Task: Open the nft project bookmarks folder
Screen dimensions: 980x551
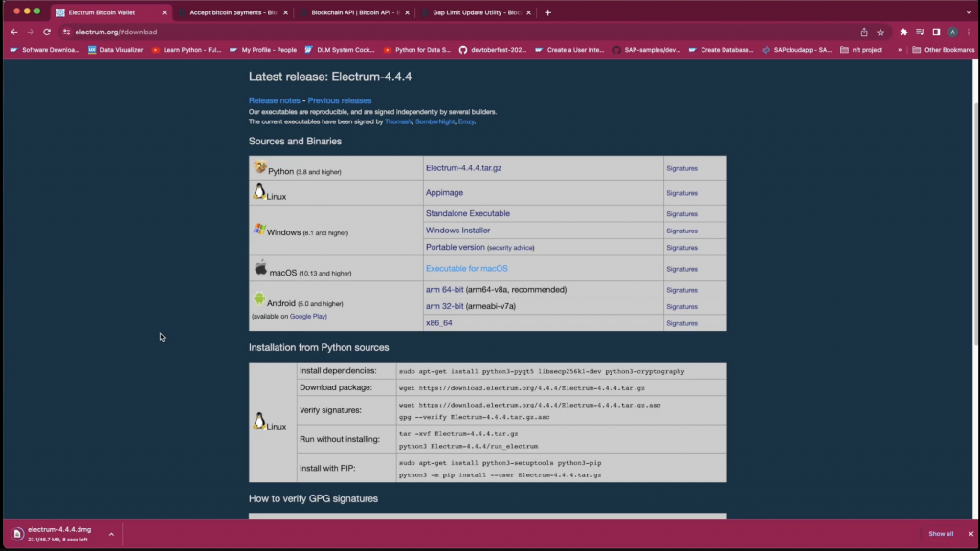Action: pyautogui.click(x=861, y=50)
